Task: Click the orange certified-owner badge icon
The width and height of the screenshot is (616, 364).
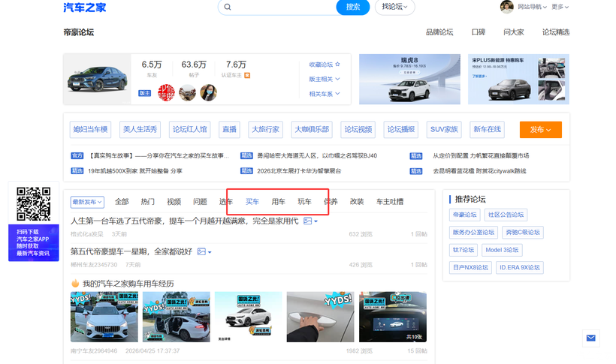Action: tap(247, 75)
